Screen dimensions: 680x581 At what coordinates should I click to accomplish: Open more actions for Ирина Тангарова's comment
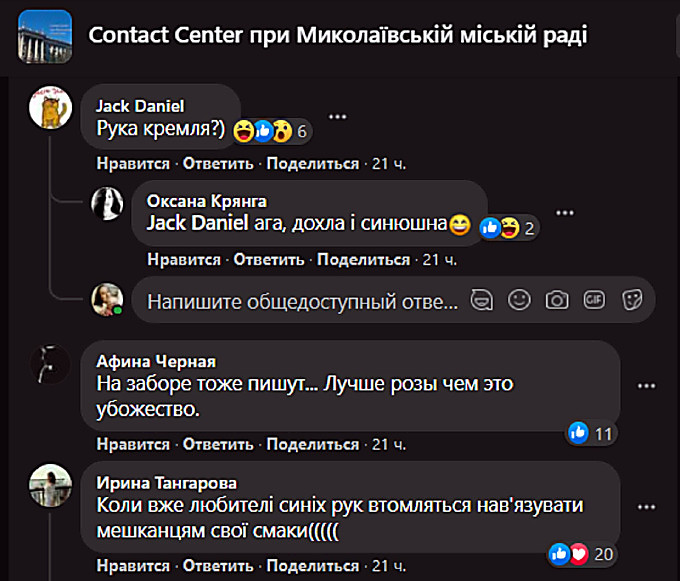click(x=646, y=505)
